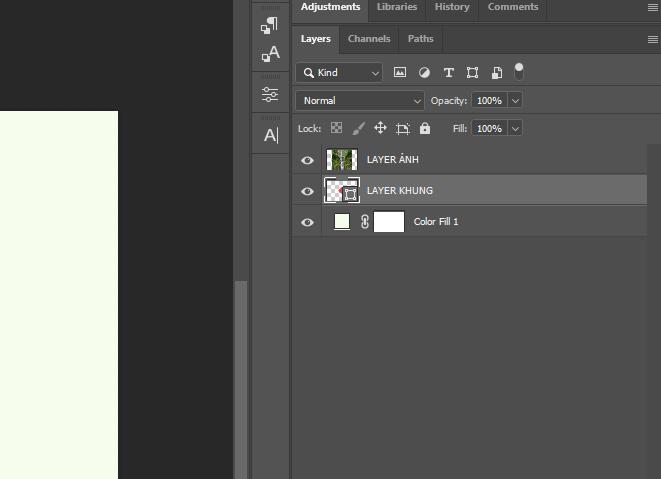Filter layers by shape layers icon
This screenshot has height=479, width=661.
pos(473,73)
